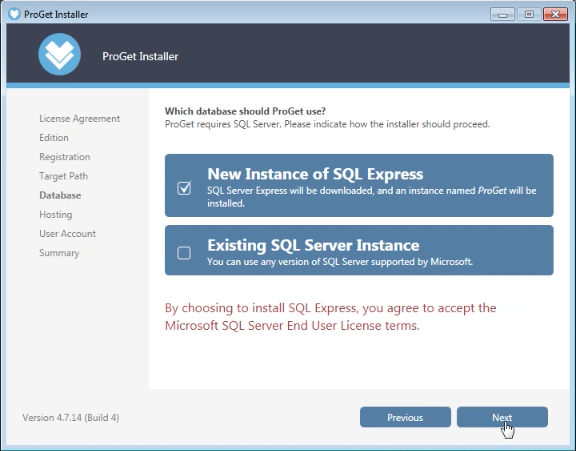The height and width of the screenshot is (451, 576).
Task: Check the New Instance of SQL Express checkbox
Action: 184,188
